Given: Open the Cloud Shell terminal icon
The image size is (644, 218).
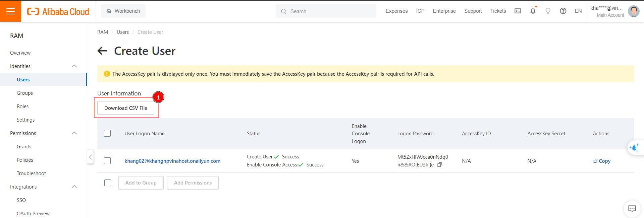Looking at the screenshot, I should point(518,11).
